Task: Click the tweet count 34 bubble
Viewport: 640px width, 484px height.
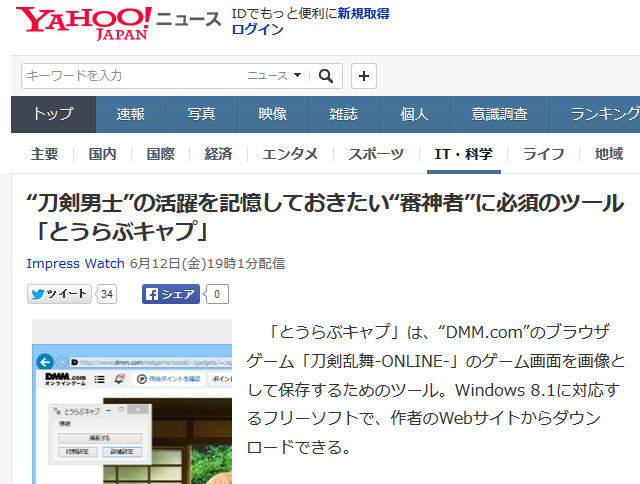Action: pos(107,294)
